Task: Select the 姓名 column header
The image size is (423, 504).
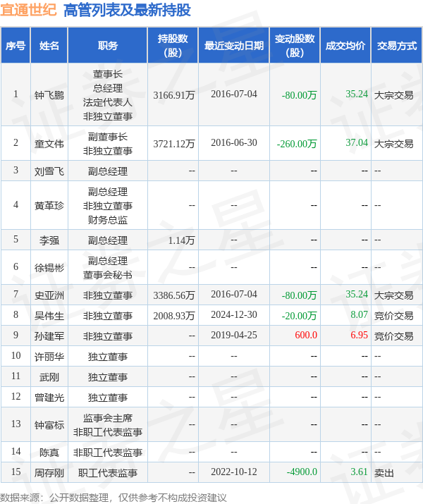Action: click(x=49, y=46)
